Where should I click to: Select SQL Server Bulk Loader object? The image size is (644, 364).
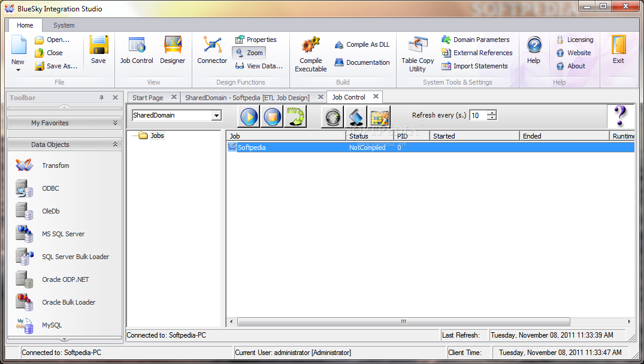tap(62, 257)
